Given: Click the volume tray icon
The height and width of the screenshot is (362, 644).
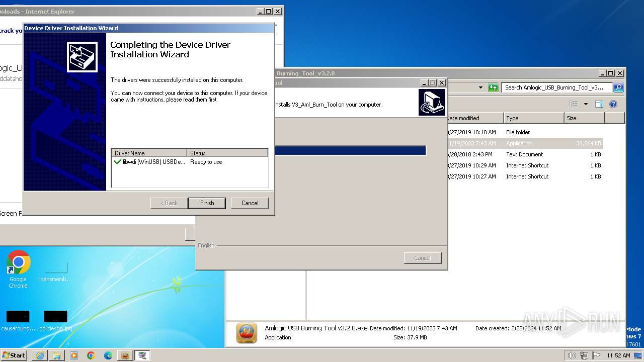Looking at the screenshot, I should coord(572,355).
